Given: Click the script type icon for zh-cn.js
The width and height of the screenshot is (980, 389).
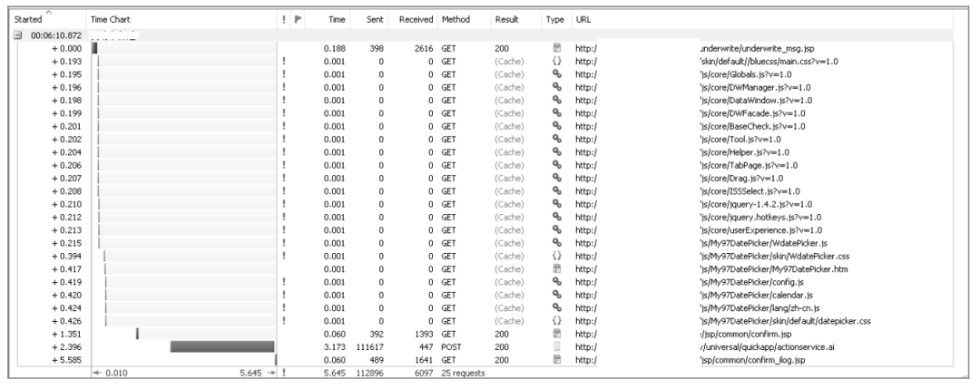Looking at the screenshot, I should point(557,307).
